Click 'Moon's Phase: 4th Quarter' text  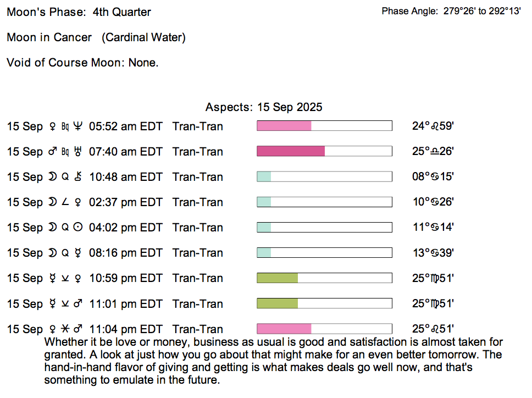79,12
